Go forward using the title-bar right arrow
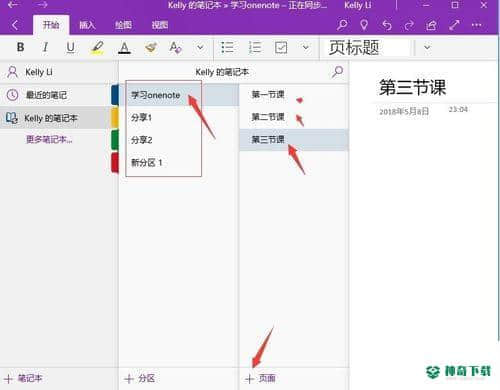Image resolution: width=500 pixels, height=390 pixels. pyautogui.click(x=42, y=5)
